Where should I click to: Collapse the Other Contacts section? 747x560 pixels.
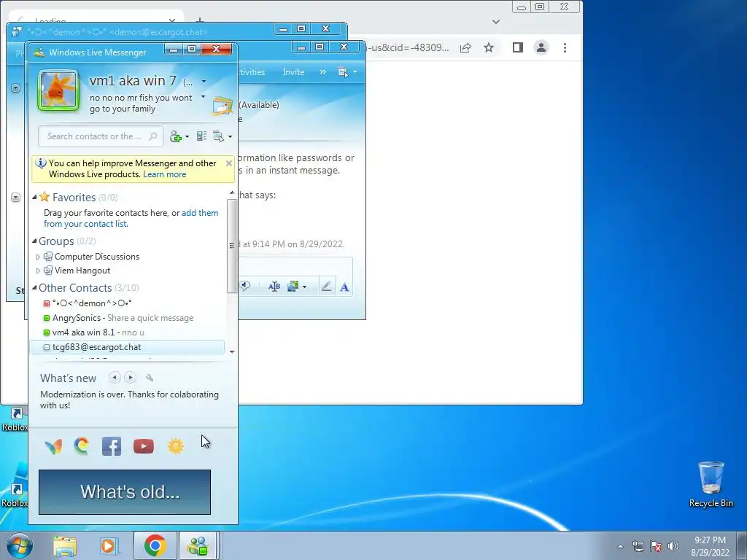[34, 287]
